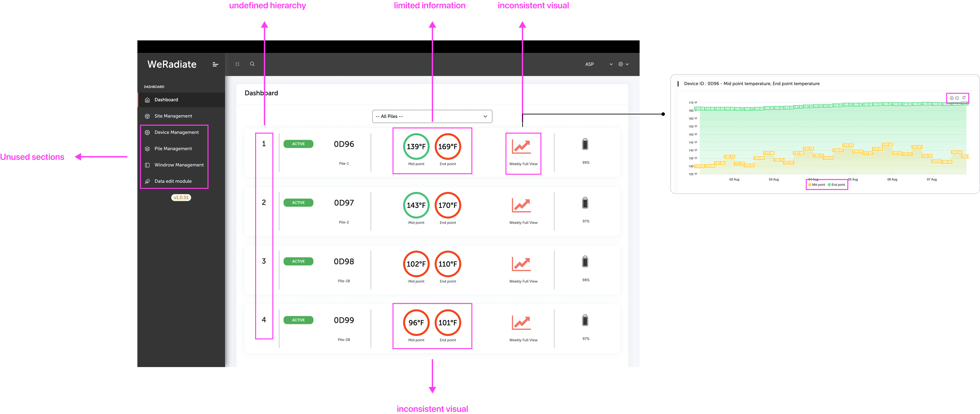
Task: Click the WeRadiate logo text
Action: coord(172,64)
